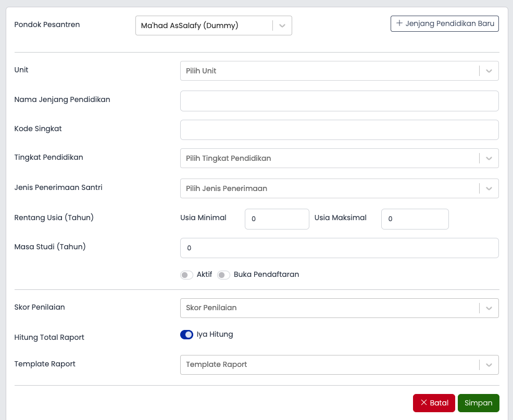Open Pilih Jenis Penerimaan dropdown
This screenshot has height=420, width=513.
pyautogui.click(x=339, y=188)
